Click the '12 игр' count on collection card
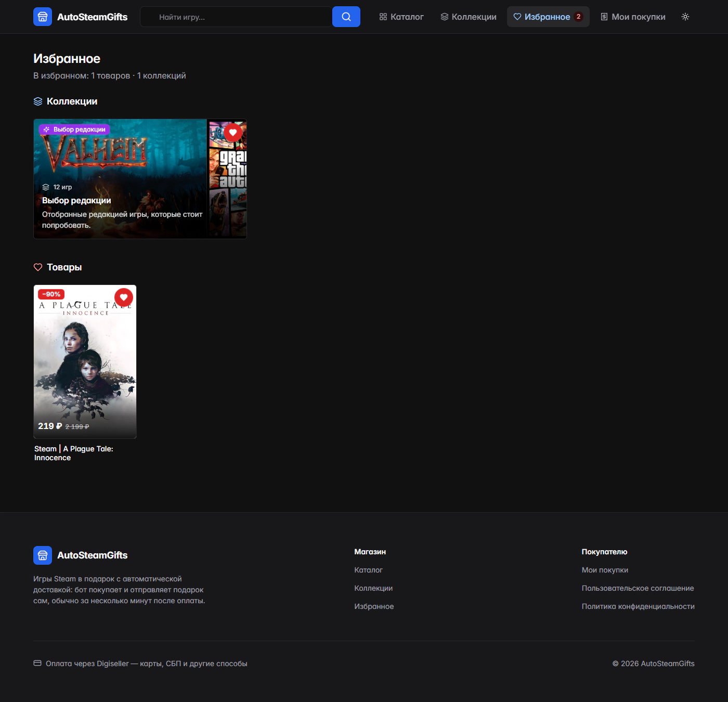Viewport: 728px width, 702px height. [62, 187]
